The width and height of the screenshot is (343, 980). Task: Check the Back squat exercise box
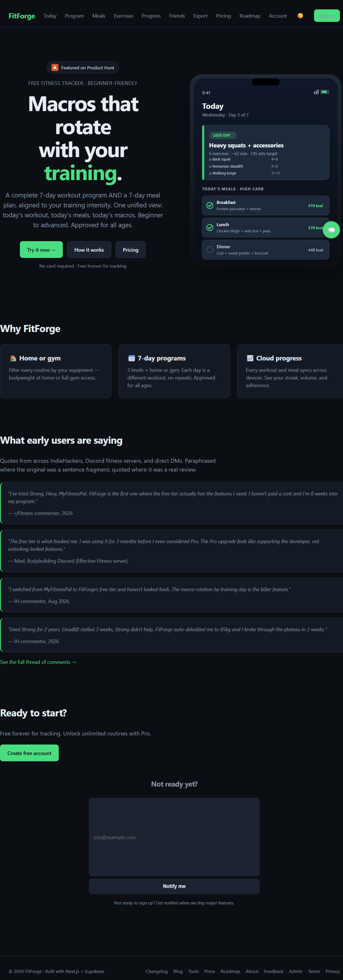click(210, 159)
